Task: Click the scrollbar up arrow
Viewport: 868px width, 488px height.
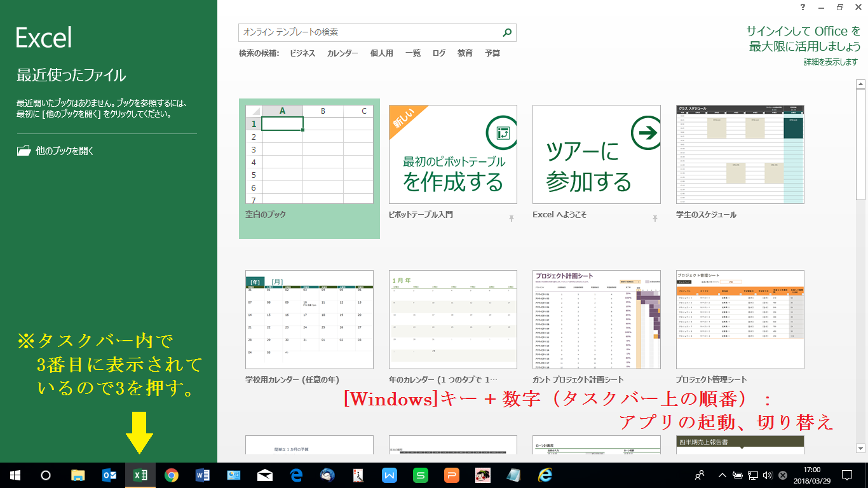Action: point(861,83)
